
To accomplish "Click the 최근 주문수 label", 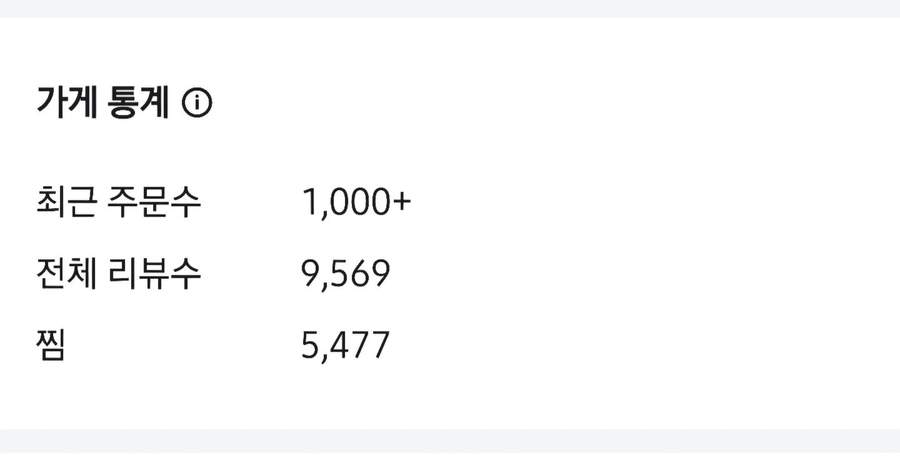I will pyautogui.click(x=118, y=203).
